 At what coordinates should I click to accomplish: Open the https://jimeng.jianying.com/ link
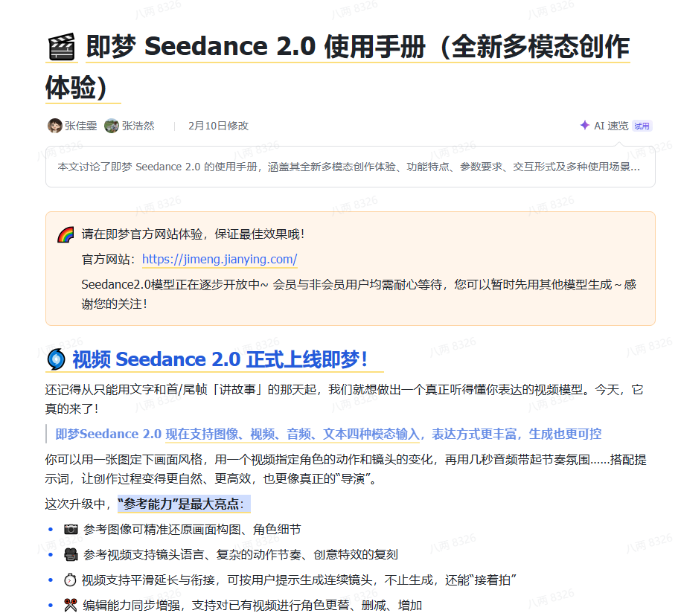220,259
